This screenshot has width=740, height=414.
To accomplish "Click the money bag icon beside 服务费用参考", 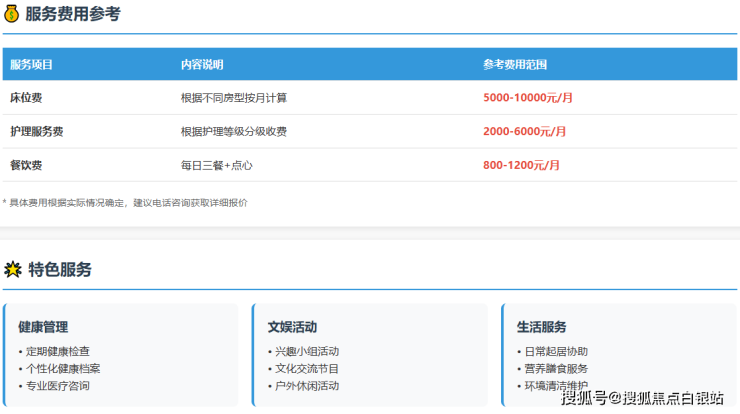I will pyautogui.click(x=12, y=14).
